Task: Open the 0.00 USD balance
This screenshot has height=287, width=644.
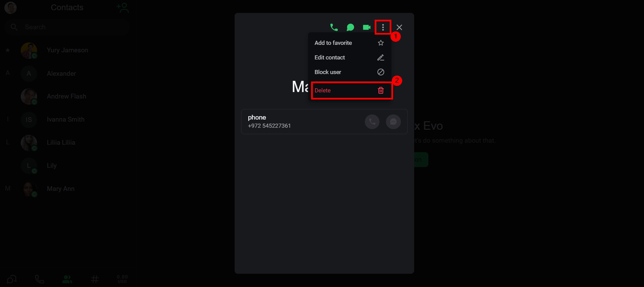Action: [122, 279]
